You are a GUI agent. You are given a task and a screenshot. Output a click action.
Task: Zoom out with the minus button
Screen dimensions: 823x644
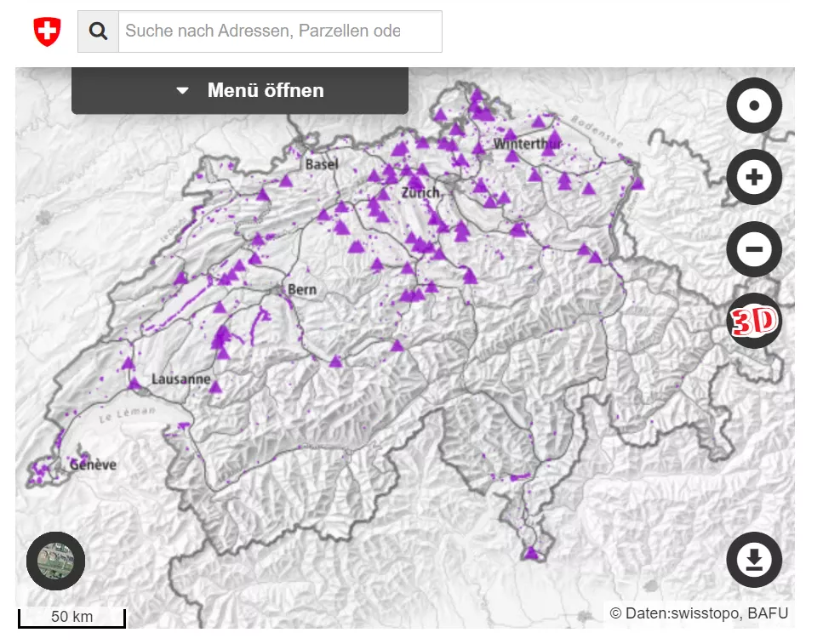point(753,249)
